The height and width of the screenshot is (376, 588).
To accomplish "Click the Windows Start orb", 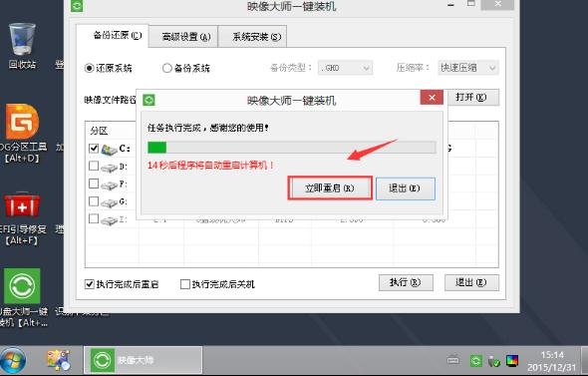I will [x=13, y=361].
